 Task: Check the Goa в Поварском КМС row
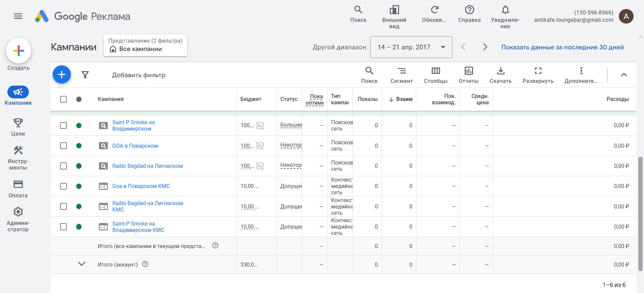point(63,186)
